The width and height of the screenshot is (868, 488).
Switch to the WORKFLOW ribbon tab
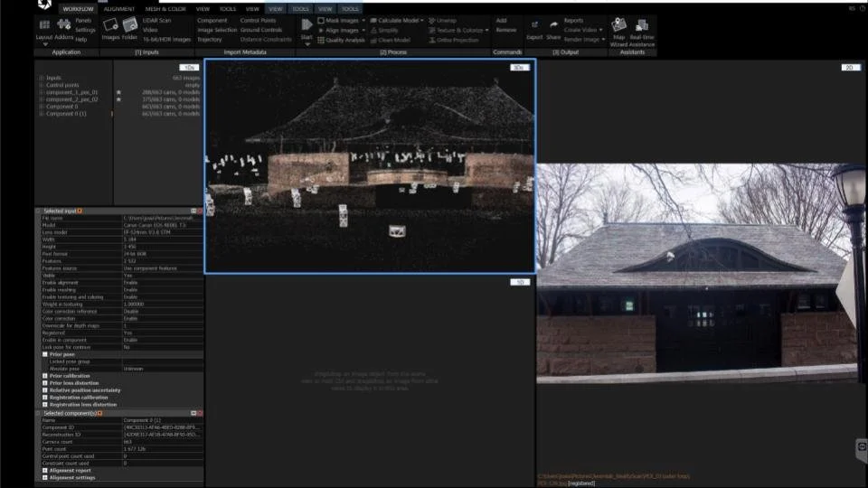coord(78,9)
